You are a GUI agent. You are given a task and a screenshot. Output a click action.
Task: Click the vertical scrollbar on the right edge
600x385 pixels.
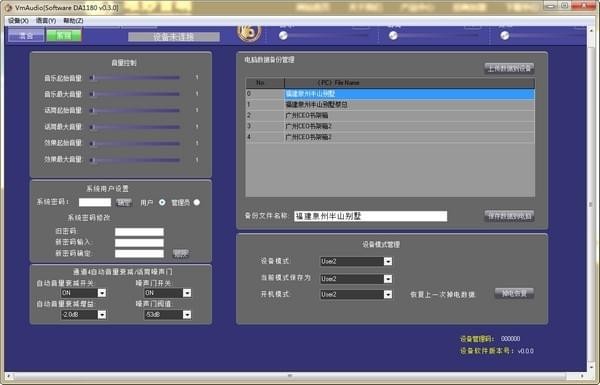tap(591, 205)
